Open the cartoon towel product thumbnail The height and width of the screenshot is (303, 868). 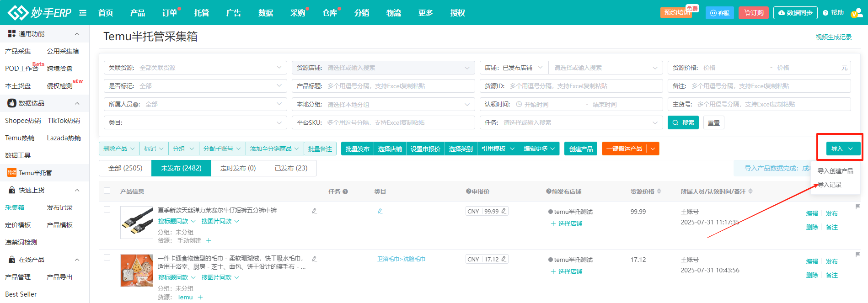[x=137, y=271]
